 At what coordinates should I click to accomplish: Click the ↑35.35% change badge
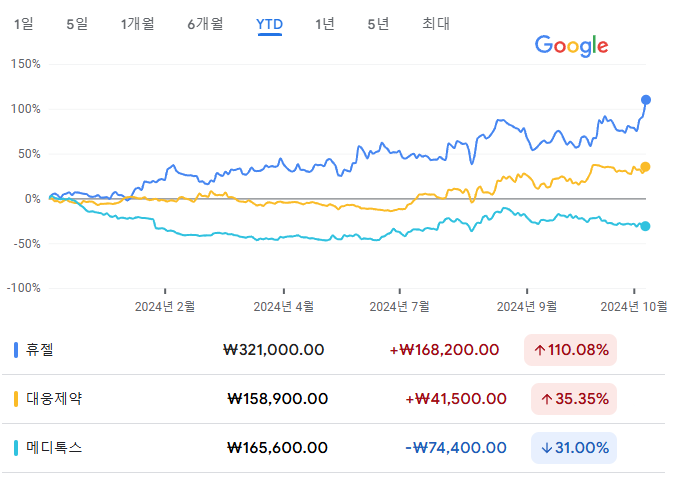point(574,399)
